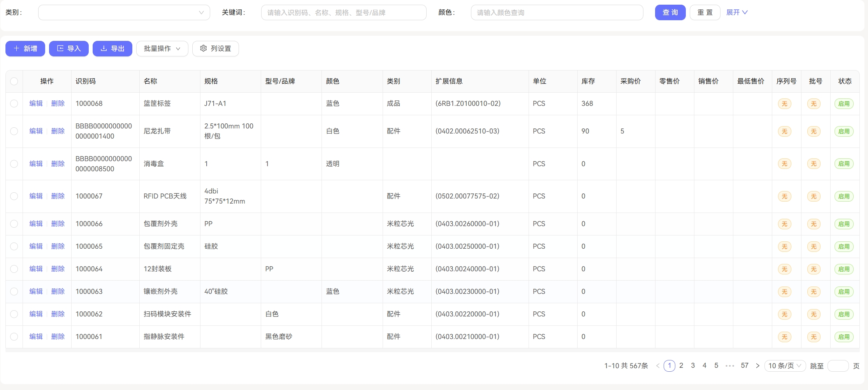This screenshot has height=390, width=868.
Task: Click the 查询 search button
Action: pos(670,12)
